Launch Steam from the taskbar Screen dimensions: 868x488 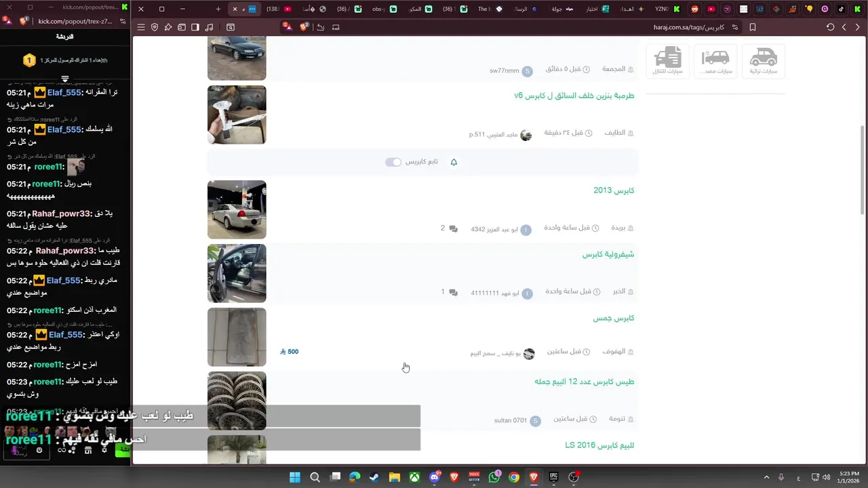[x=374, y=477]
